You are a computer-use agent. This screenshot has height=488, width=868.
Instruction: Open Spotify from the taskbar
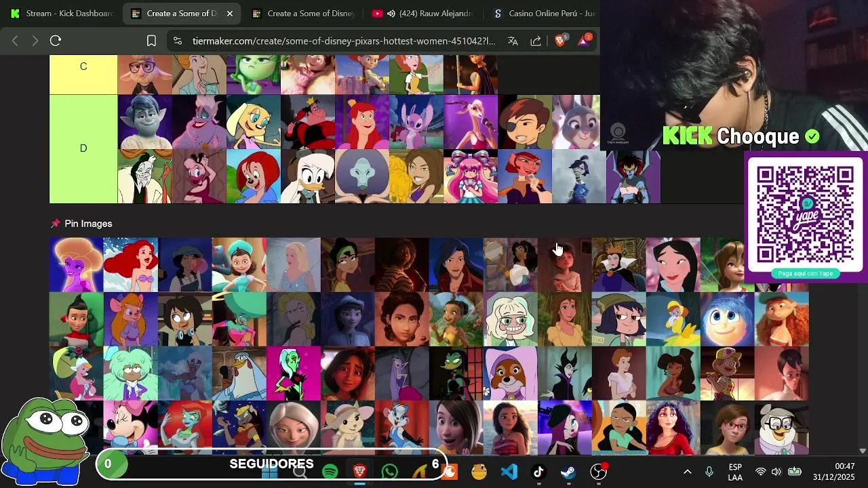point(330,472)
